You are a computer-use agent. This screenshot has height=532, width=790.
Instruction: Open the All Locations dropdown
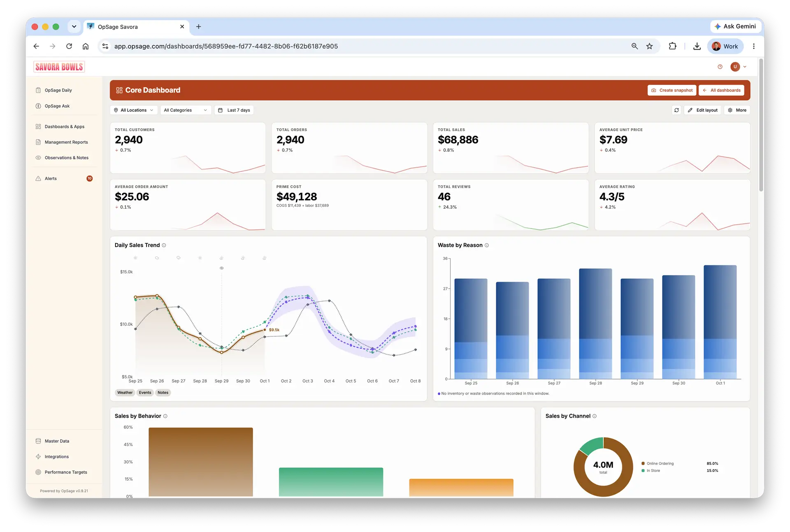tap(134, 110)
